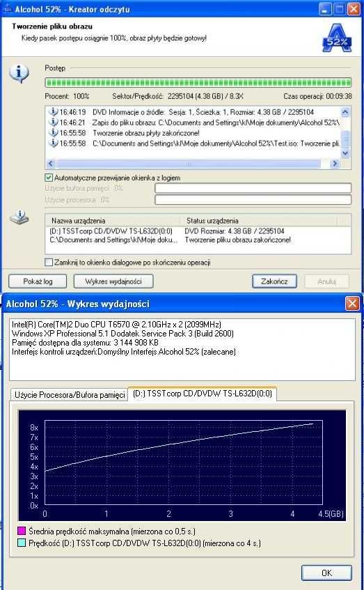Click the blue info bubble icon beside Postęp

click(x=19, y=73)
